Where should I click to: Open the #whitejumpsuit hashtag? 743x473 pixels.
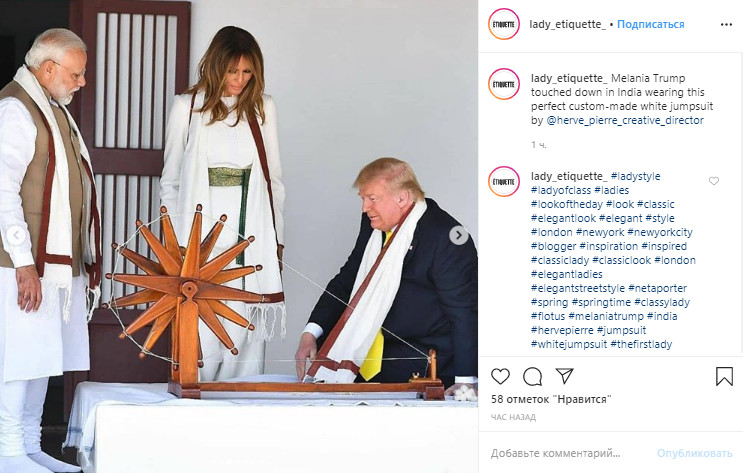pos(569,344)
